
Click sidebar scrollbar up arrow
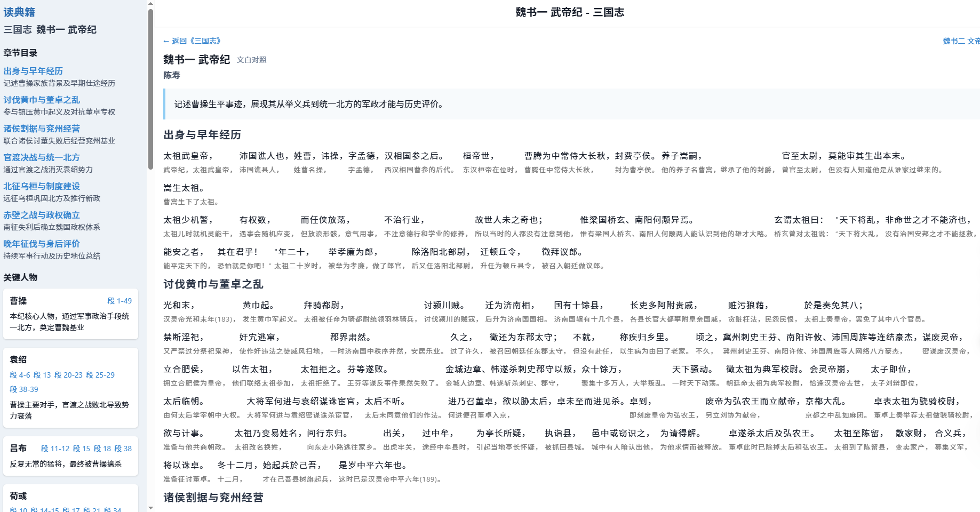[150, 4]
